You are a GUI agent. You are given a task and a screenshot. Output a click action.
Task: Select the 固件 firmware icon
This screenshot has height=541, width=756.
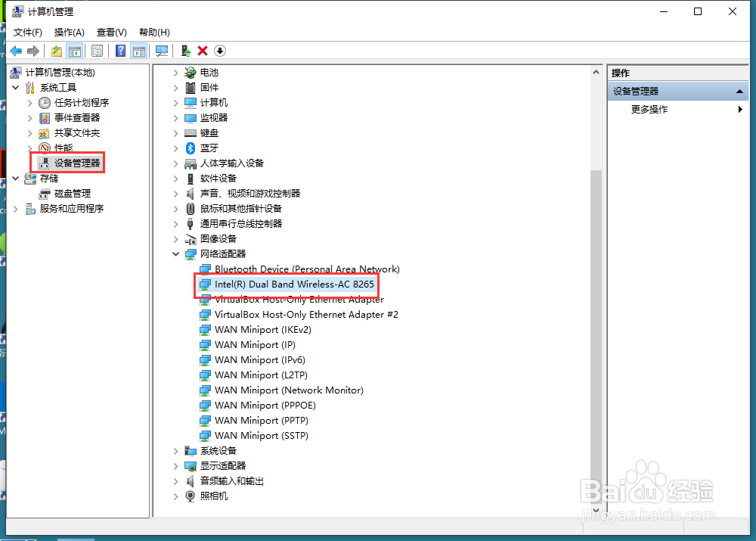191,87
